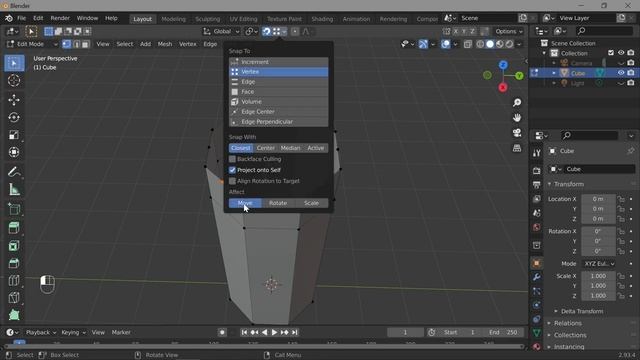The height and width of the screenshot is (360, 640).
Task: Select the Cursor tool in toolbar
Action: [14, 81]
